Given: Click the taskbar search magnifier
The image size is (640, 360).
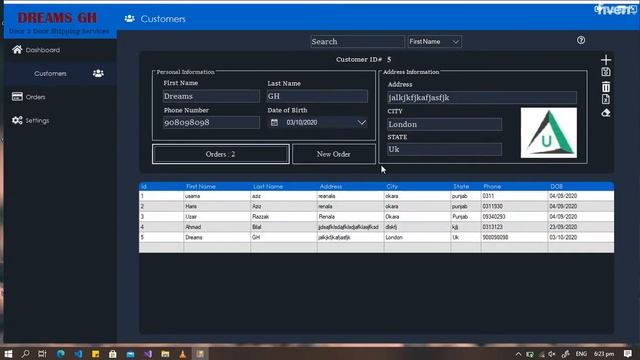Looking at the screenshot, I should coord(25,354).
